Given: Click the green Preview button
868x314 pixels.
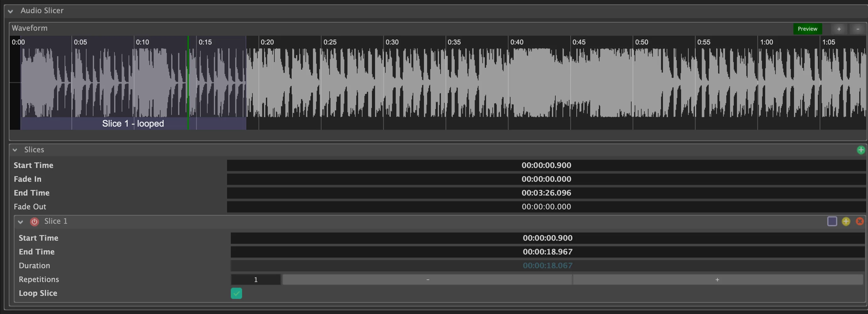Looking at the screenshot, I should pos(807,29).
